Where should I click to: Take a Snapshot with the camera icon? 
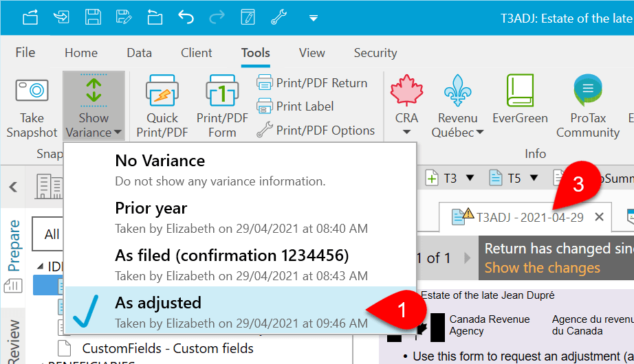(x=32, y=107)
